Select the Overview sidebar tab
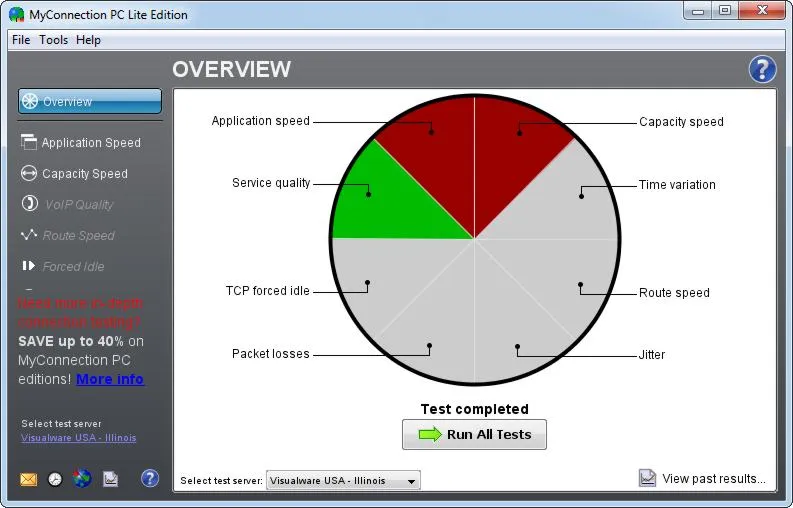The height and width of the screenshot is (508, 793). pos(90,101)
